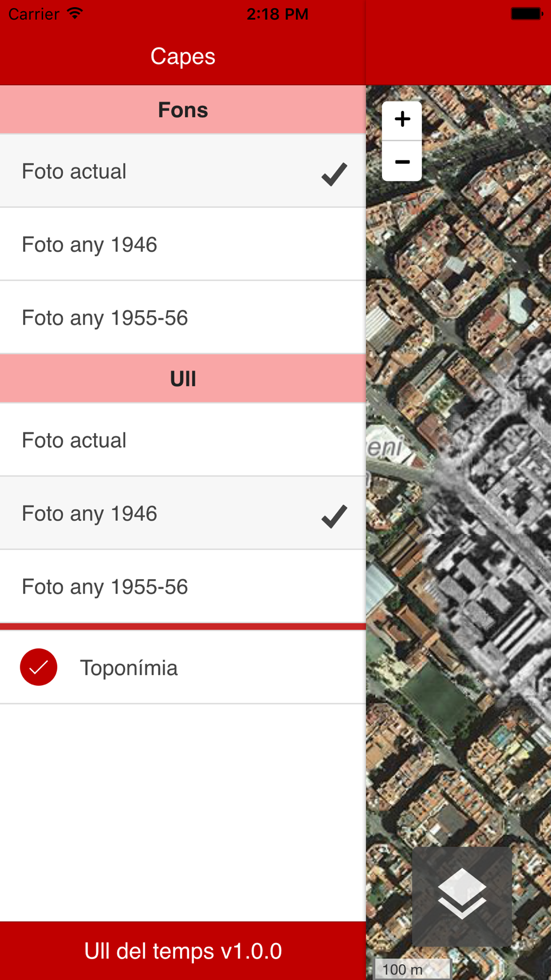Toggle the Toponímia red check circle
The width and height of the screenshot is (551, 980).
coord(39,667)
